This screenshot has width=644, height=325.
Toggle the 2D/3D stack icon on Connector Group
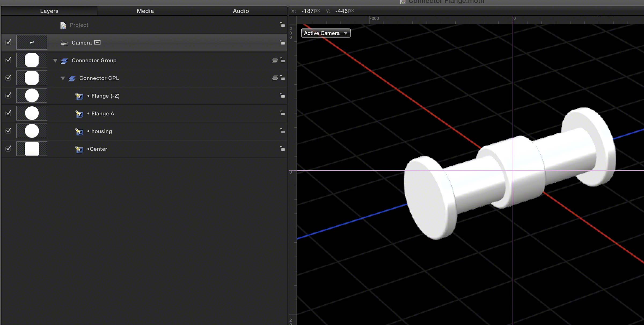pos(275,60)
